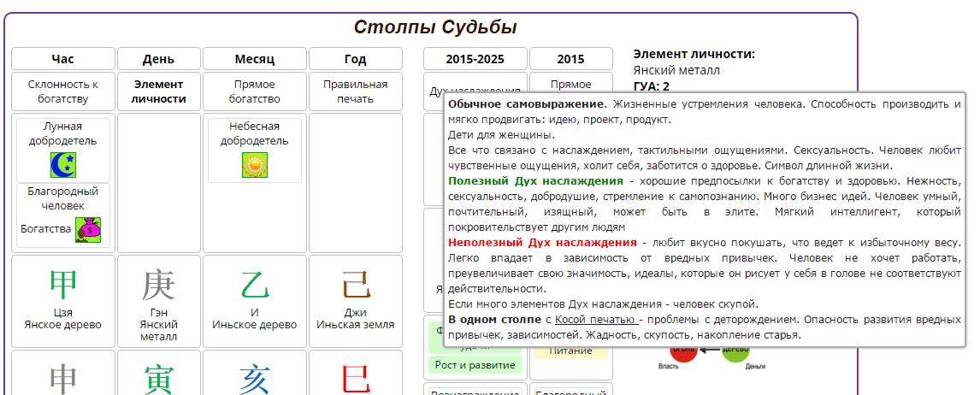Screen dimensions: 980x395
Task: Click 'Дети для женщины.' line in tooltip
Action: pyautogui.click(x=502, y=134)
